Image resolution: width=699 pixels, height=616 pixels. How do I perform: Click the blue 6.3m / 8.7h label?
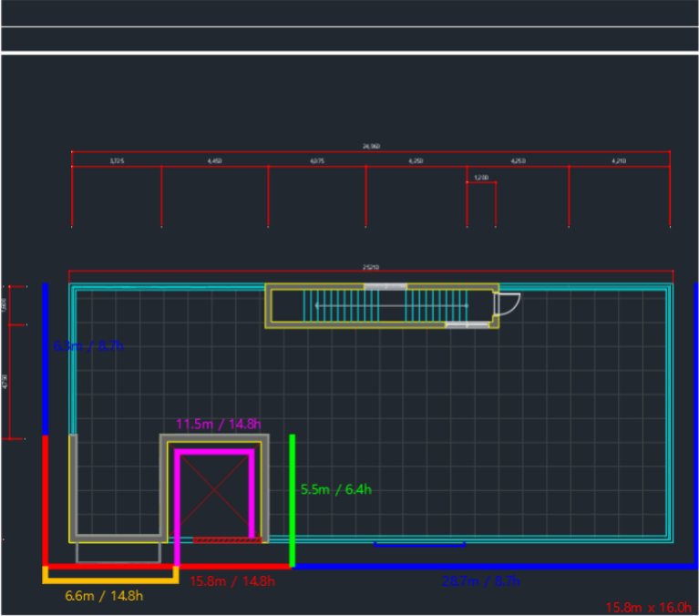pos(88,346)
